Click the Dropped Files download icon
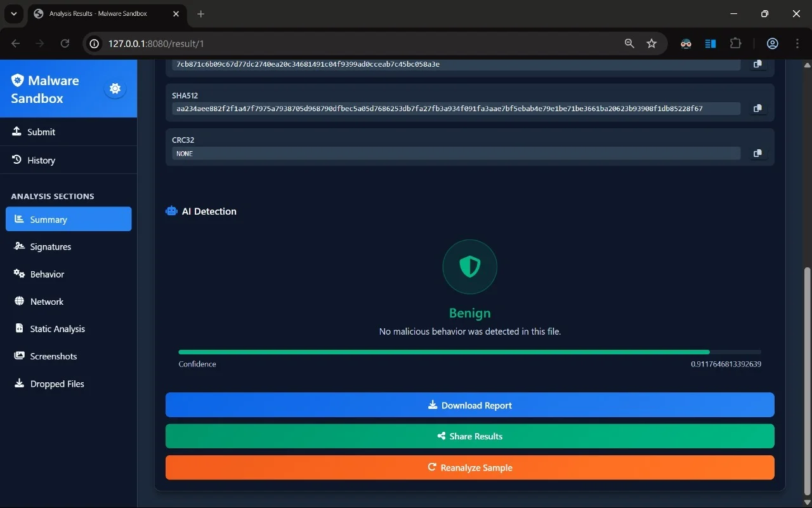812x508 pixels. click(19, 384)
